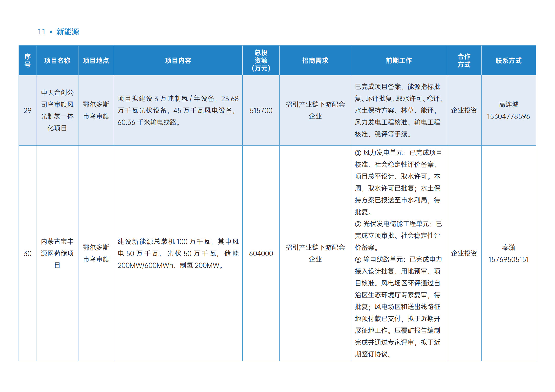Click row 30 project content starting '建设新能源总装机'
This screenshot has height=392, width=555.
pyautogui.click(x=178, y=253)
